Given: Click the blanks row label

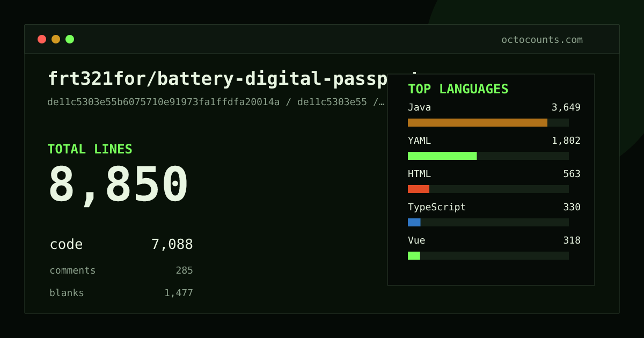Looking at the screenshot, I should 67,293.
